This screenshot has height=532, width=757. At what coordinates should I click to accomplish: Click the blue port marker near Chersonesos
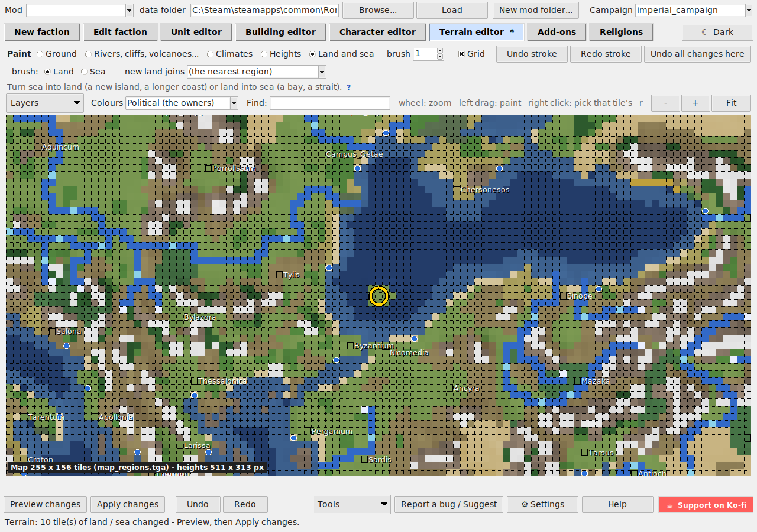click(499, 168)
